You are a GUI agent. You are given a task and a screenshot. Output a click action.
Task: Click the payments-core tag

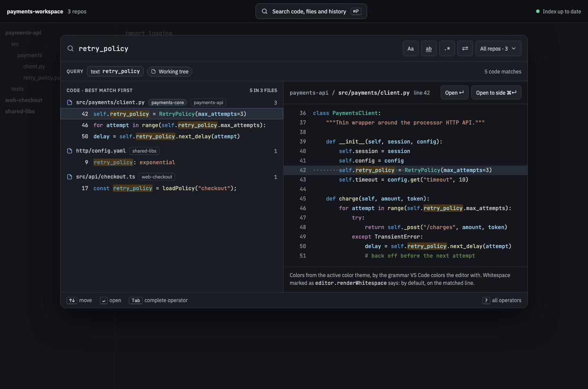coord(168,102)
